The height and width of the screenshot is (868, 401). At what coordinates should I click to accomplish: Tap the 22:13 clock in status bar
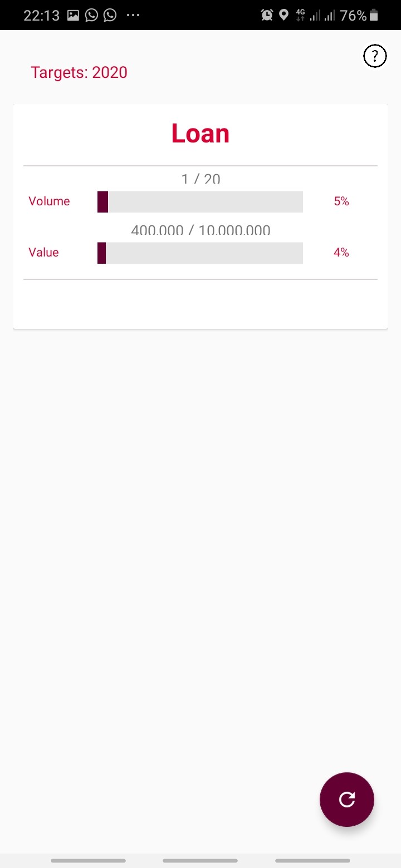click(41, 15)
